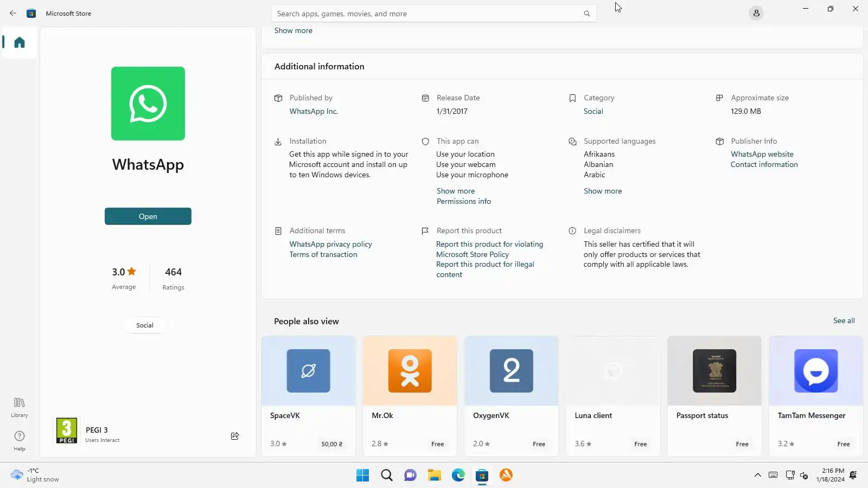Open the WhatsApp privacy policy link
This screenshot has width=868, height=488.
331,244
